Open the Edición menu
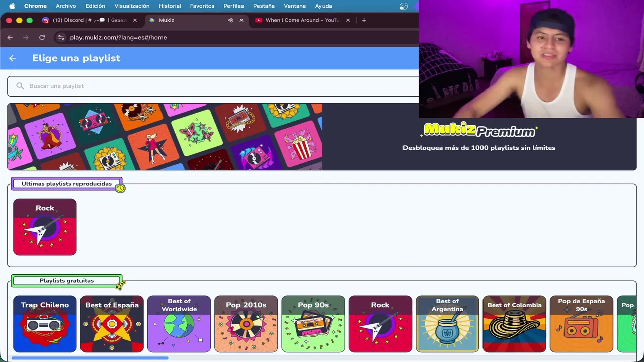 [x=95, y=6]
